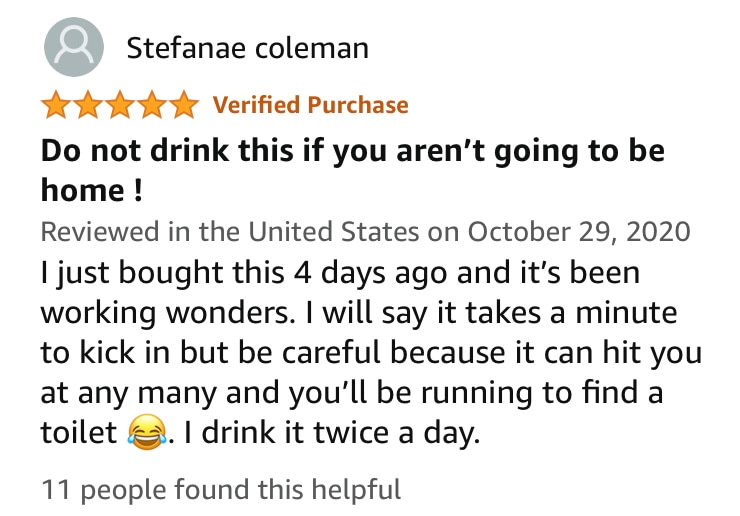This screenshot has height=516, width=740.
Task: Click the fourth orange star
Action: 152,104
